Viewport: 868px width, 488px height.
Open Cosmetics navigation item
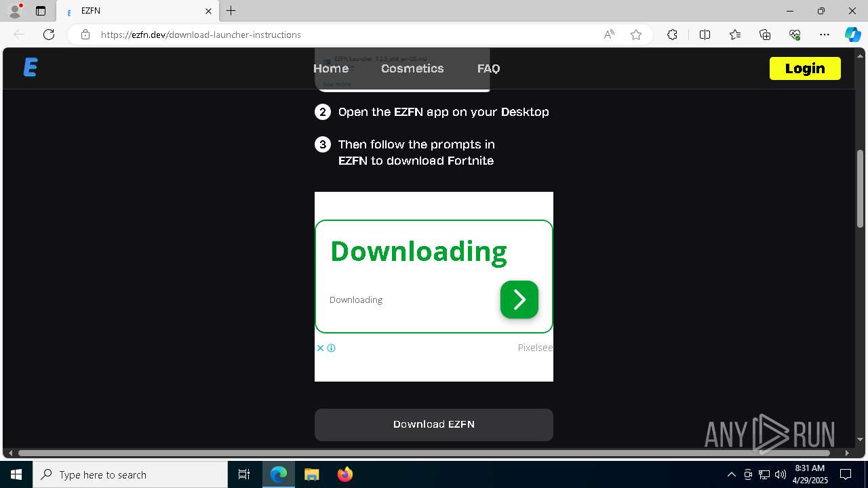[412, 68]
